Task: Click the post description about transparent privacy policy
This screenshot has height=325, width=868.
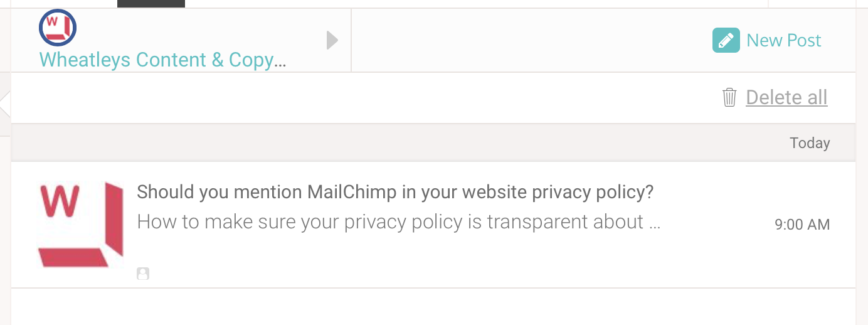Action: tap(399, 221)
